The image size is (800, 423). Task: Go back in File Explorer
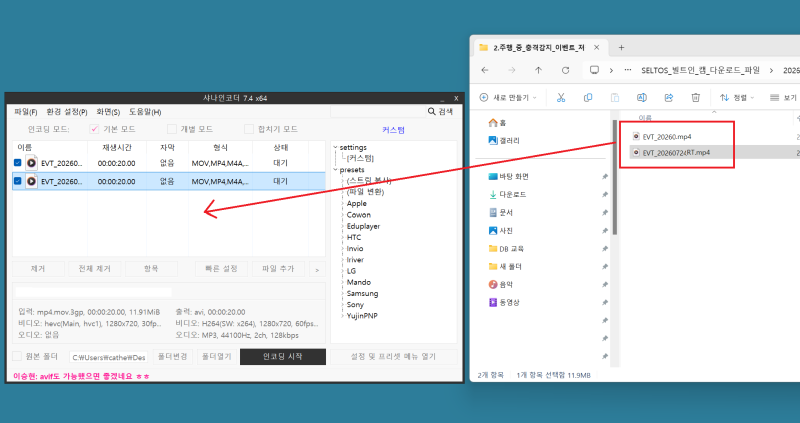tap(485, 70)
